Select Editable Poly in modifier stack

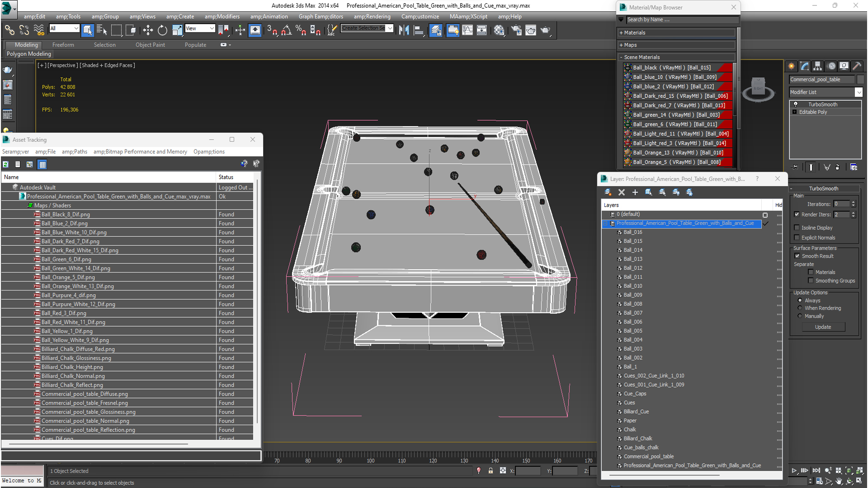pyautogui.click(x=813, y=112)
